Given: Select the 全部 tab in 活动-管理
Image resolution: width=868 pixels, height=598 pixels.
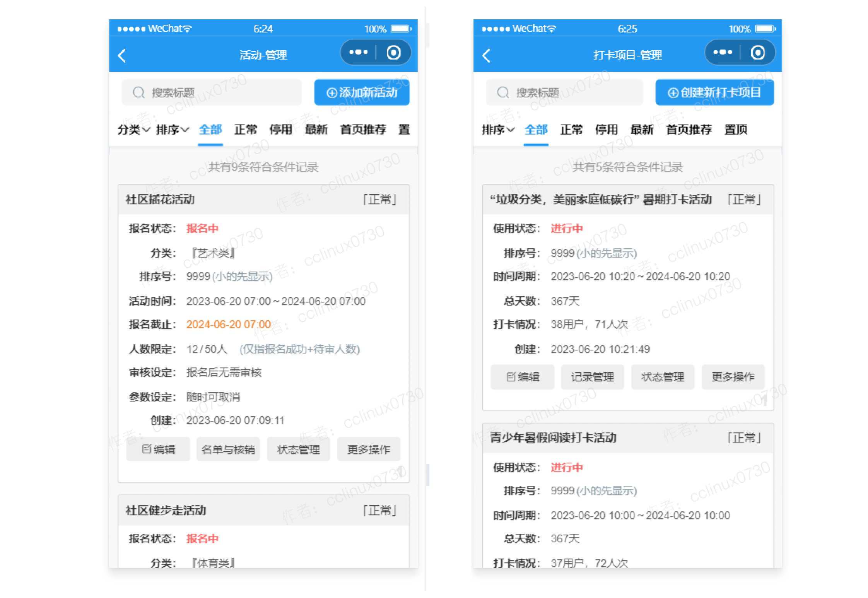Looking at the screenshot, I should point(210,129).
